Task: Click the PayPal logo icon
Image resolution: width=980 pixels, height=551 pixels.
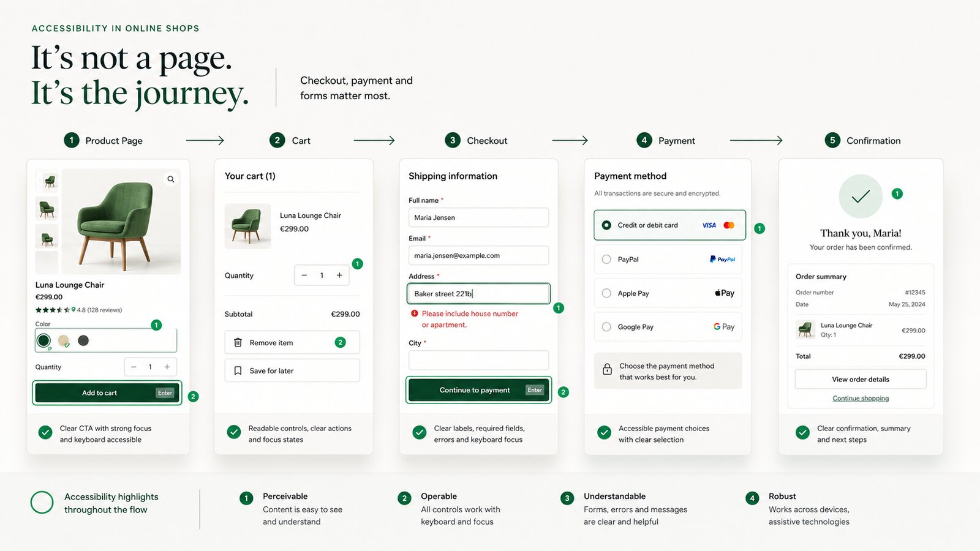Action: tap(723, 260)
